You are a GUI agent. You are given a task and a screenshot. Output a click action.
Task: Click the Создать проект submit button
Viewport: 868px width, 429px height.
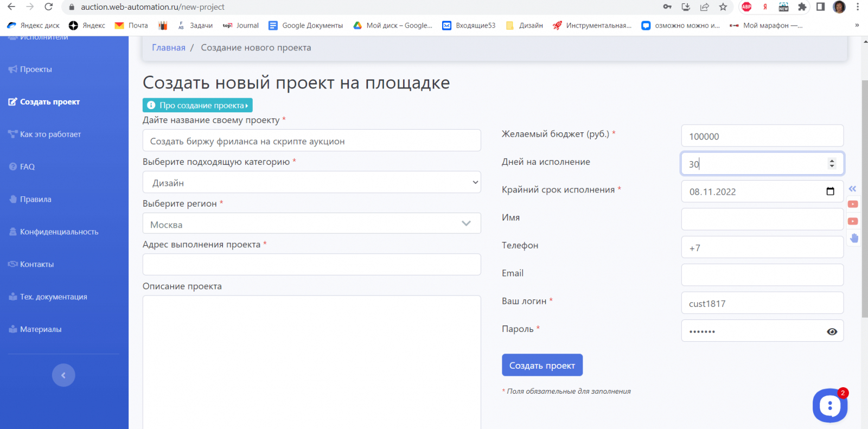542,365
